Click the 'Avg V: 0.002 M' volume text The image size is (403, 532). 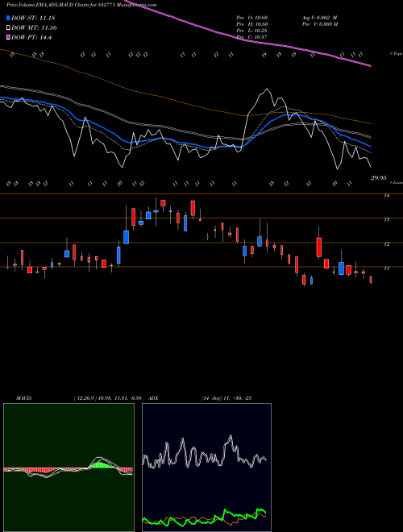tap(319, 17)
